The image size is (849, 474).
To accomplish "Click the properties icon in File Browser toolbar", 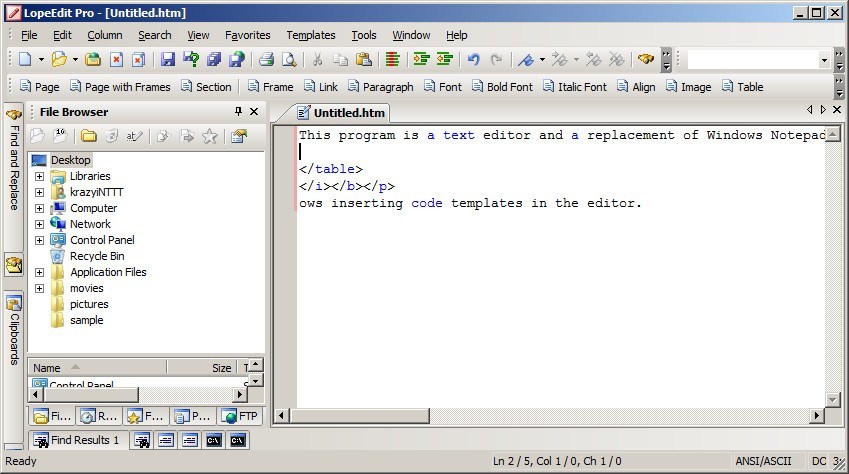I will tap(239, 136).
